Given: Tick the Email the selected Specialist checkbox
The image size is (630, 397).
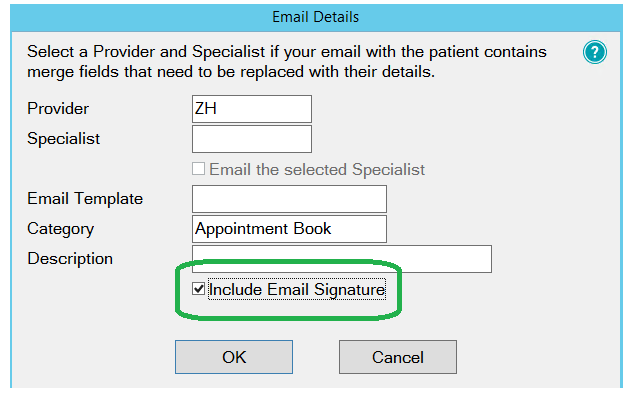Looking at the screenshot, I should click(x=198, y=169).
